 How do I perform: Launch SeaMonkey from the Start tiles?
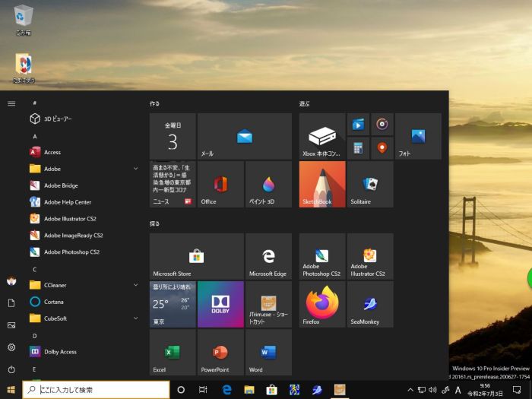(370, 305)
